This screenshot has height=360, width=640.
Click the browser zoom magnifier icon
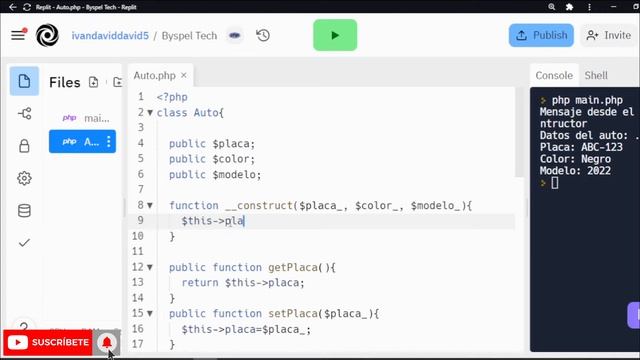552,7
